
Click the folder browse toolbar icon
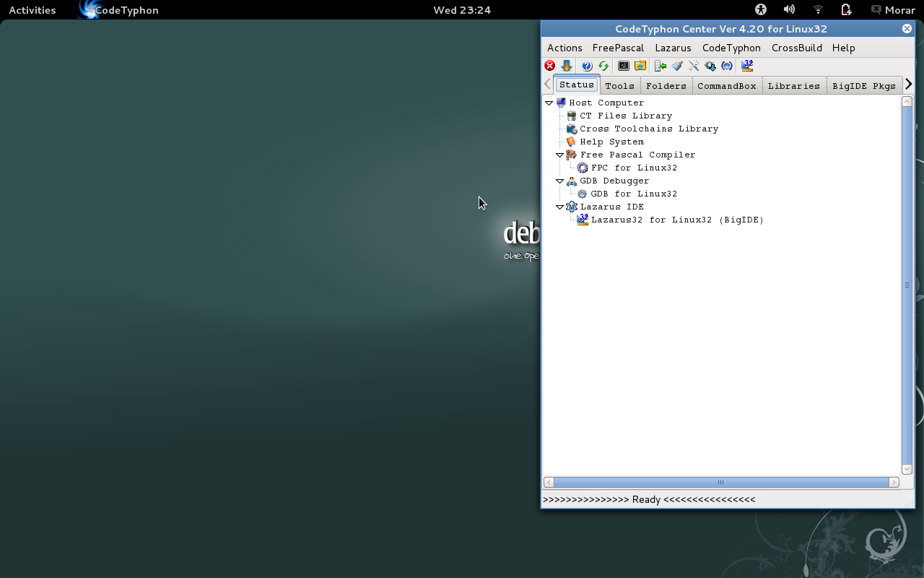coord(640,66)
